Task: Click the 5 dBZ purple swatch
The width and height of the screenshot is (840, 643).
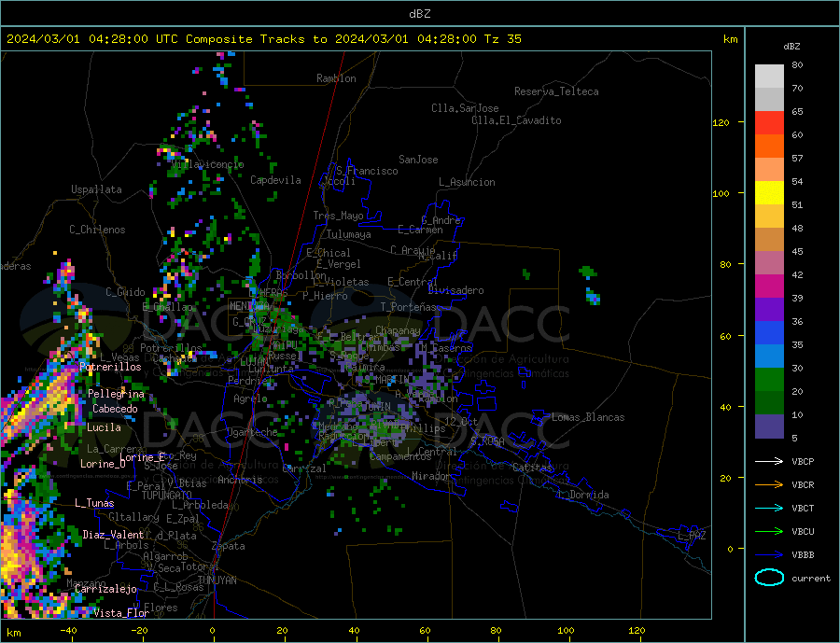Action: pos(769,426)
